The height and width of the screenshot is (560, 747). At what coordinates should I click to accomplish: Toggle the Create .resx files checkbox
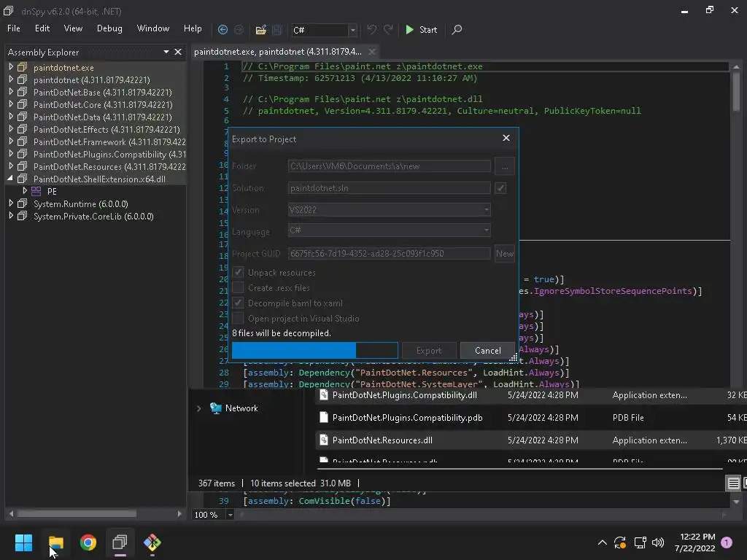click(238, 287)
